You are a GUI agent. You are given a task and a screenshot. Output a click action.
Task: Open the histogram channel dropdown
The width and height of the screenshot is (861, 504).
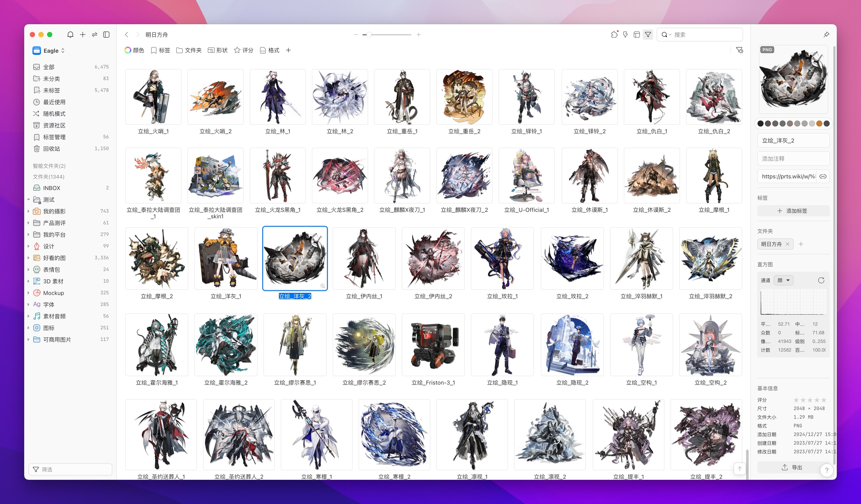coord(784,280)
